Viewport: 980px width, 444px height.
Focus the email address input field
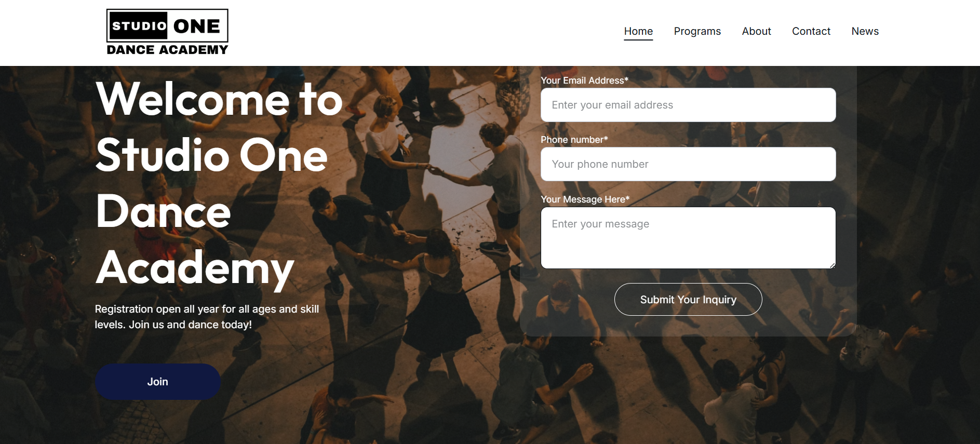[688, 105]
